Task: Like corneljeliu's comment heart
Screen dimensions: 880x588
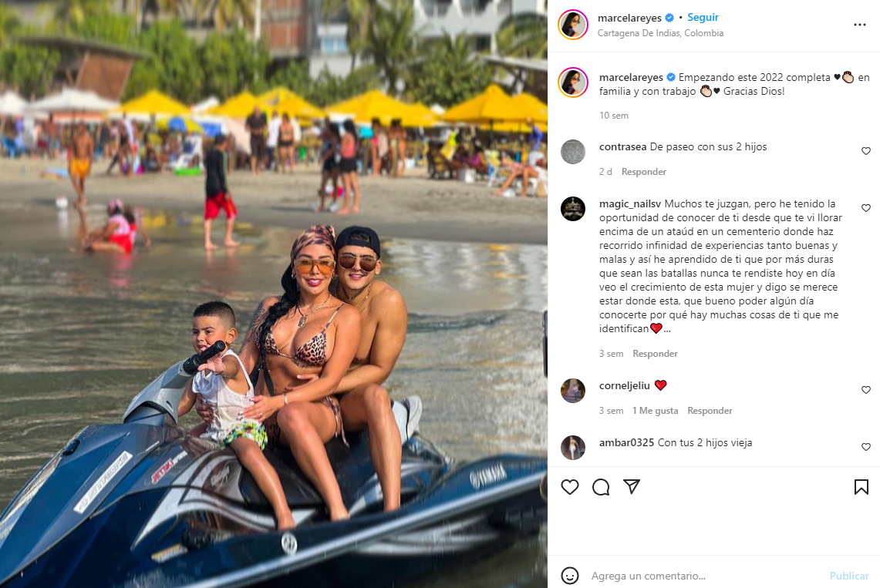Action: pyautogui.click(x=866, y=390)
